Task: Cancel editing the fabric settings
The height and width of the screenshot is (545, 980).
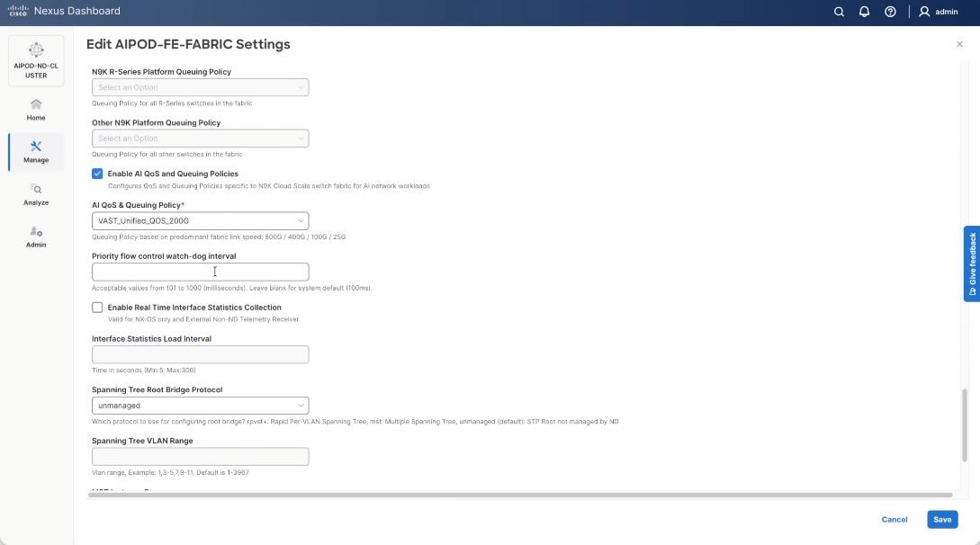Action: point(894,519)
